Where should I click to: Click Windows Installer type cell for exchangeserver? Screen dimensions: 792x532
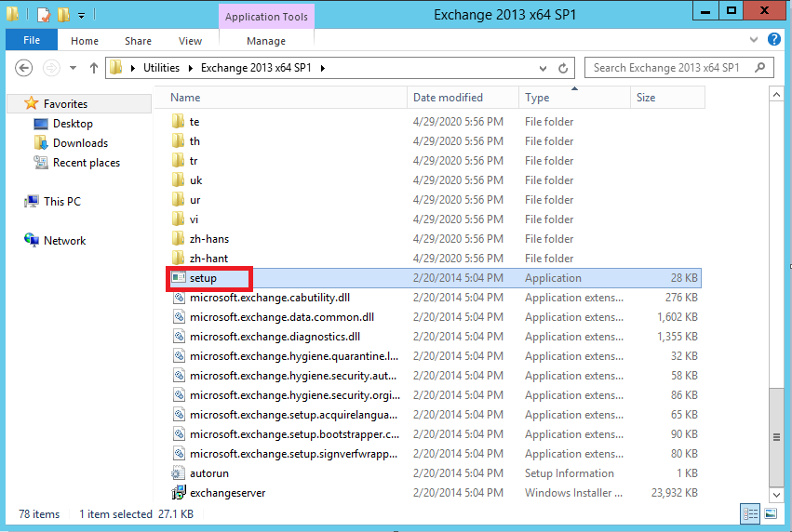[x=573, y=493]
